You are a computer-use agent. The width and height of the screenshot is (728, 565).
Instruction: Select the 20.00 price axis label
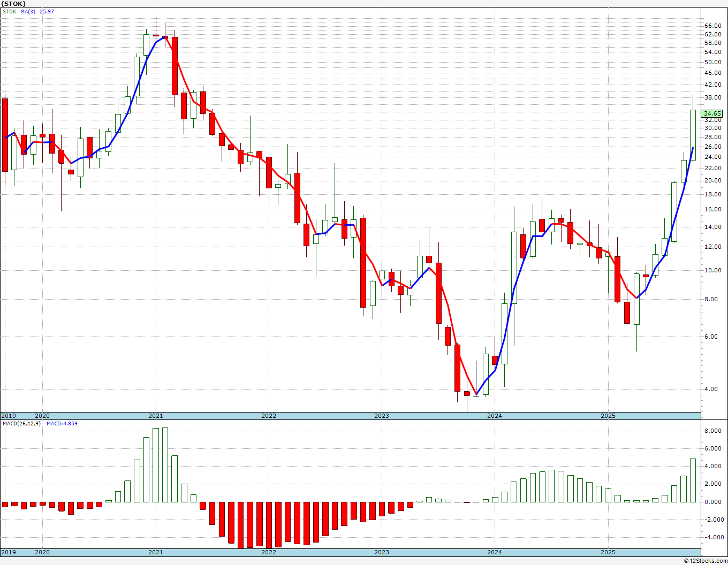coord(712,180)
